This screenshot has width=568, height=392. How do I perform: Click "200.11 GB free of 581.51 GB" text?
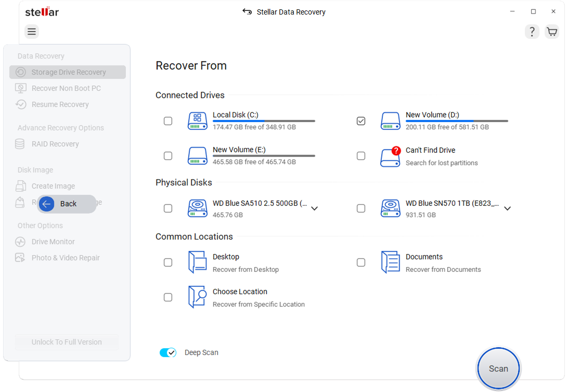[447, 127]
